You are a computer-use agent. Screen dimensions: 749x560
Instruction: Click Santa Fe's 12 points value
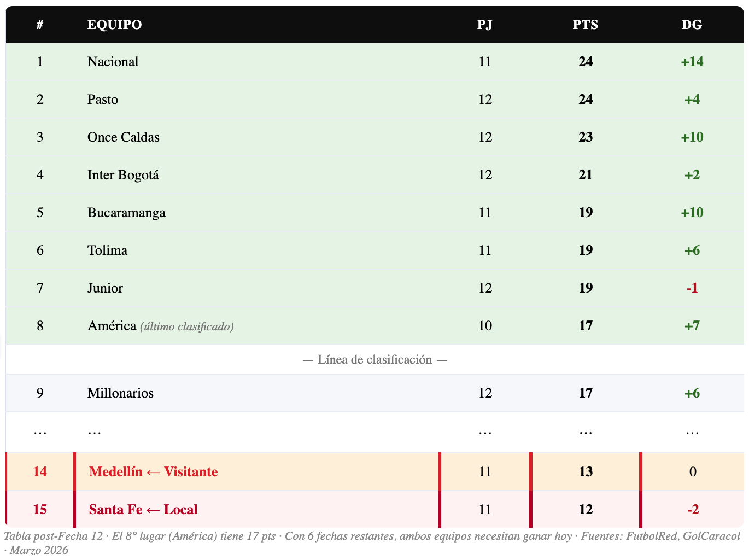[585, 510]
